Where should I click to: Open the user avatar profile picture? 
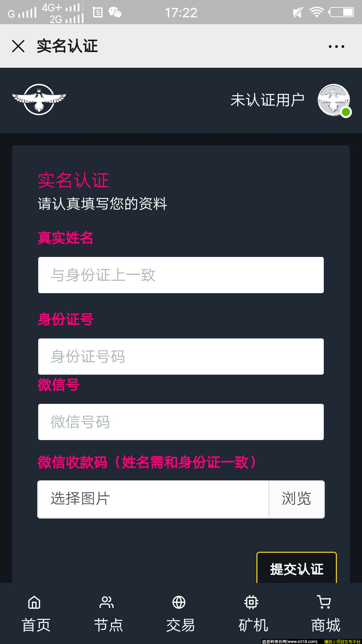(334, 100)
